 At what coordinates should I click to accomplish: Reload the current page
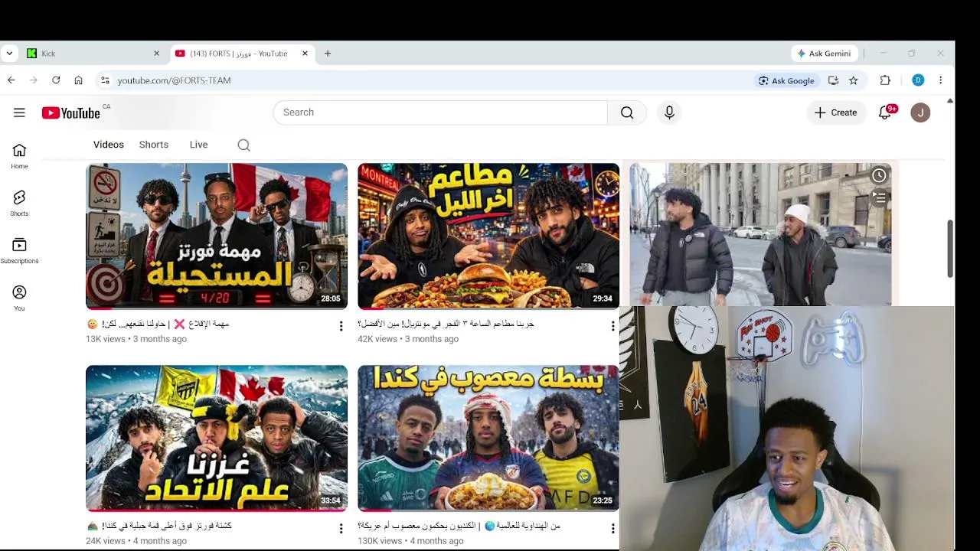(56, 80)
